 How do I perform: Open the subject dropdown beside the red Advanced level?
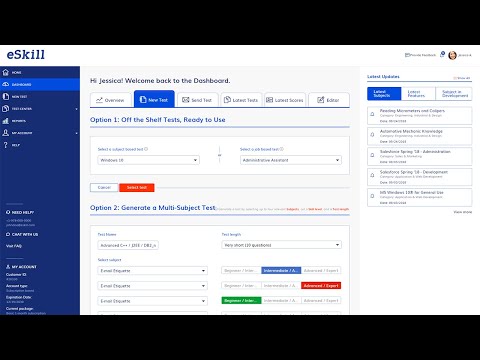[153, 286]
